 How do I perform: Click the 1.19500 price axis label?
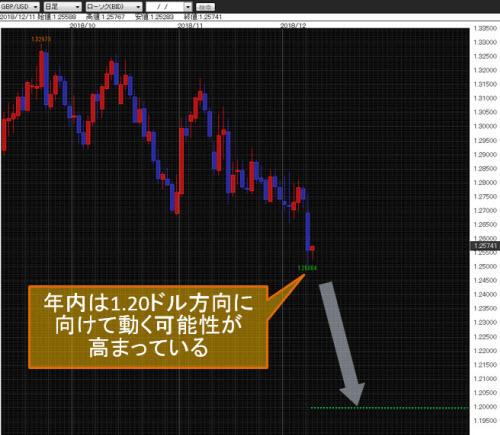(x=485, y=421)
